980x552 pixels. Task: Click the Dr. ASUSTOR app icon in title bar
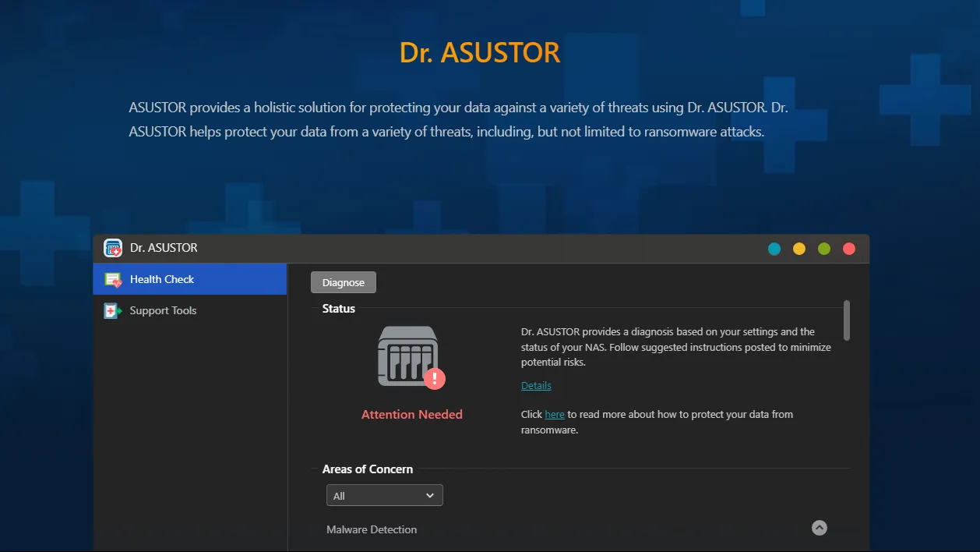[113, 248]
